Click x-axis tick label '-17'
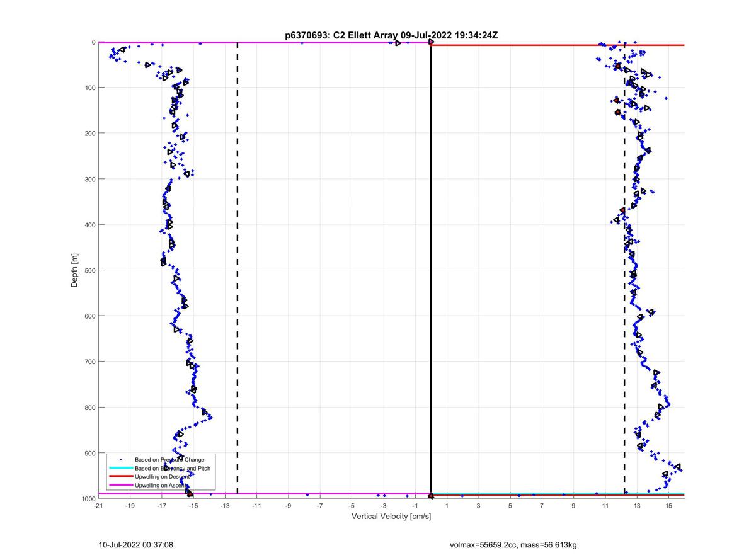This screenshot has width=756, height=560. 161,506
